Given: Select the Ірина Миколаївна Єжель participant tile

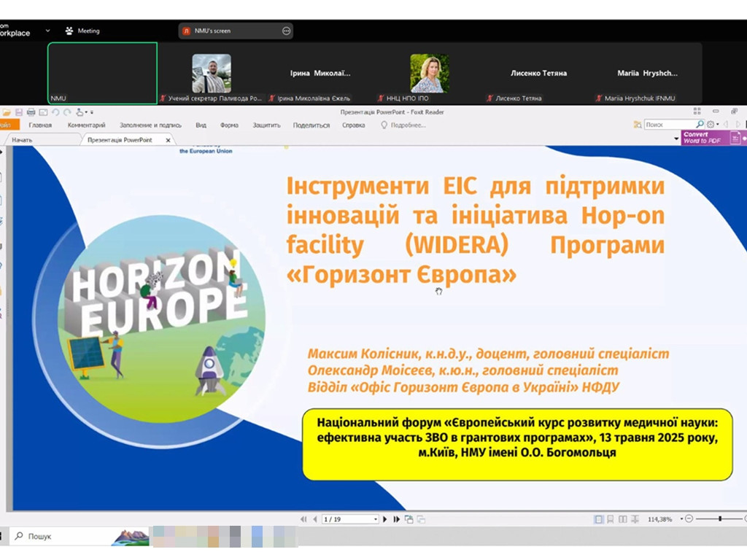Looking at the screenshot, I should [320, 74].
